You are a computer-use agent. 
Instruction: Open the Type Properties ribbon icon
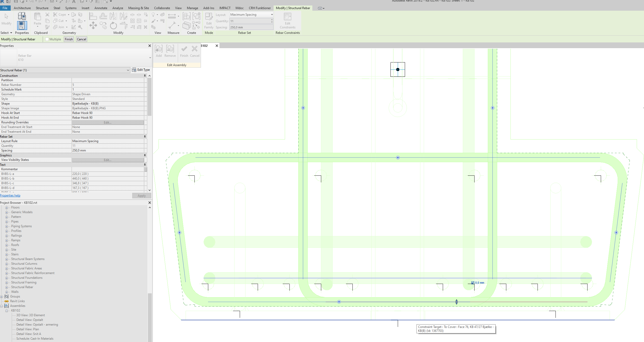(x=22, y=16)
